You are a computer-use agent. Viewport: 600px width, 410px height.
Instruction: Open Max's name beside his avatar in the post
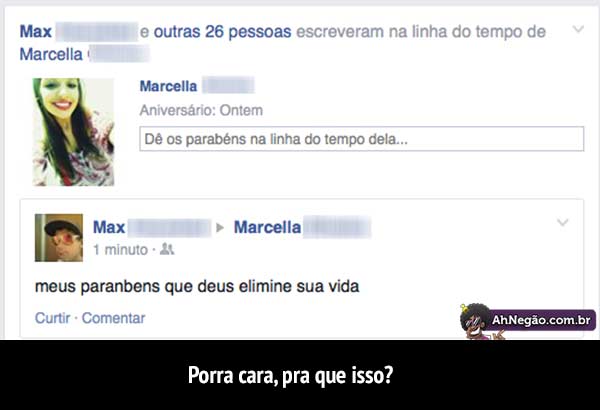click(109, 227)
